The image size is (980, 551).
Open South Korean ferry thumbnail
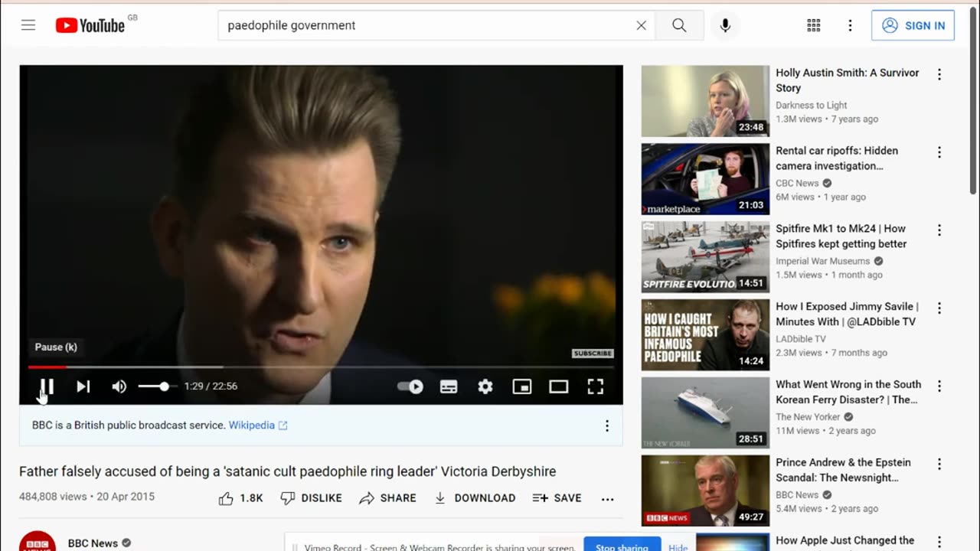[x=705, y=413]
